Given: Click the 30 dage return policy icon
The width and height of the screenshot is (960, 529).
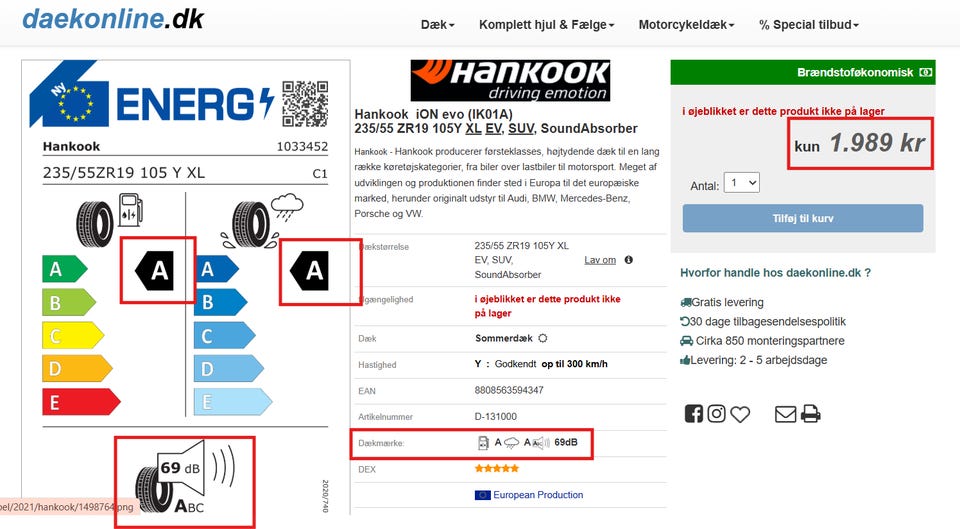Looking at the screenshot, I should [x=684, y=321].
